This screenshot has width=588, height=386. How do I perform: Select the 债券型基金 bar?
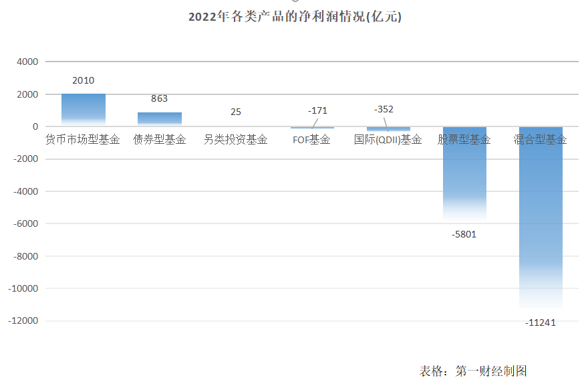point(160,118)
